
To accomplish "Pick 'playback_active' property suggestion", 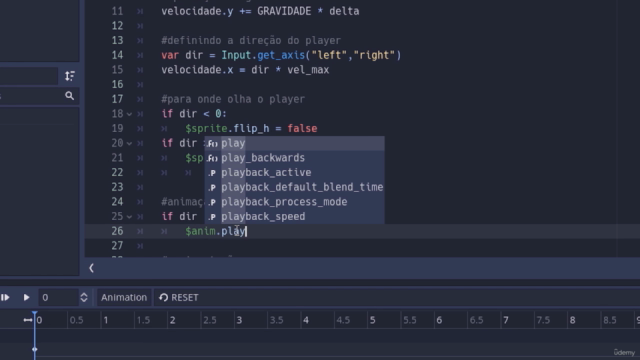I will tap(294, 173).
